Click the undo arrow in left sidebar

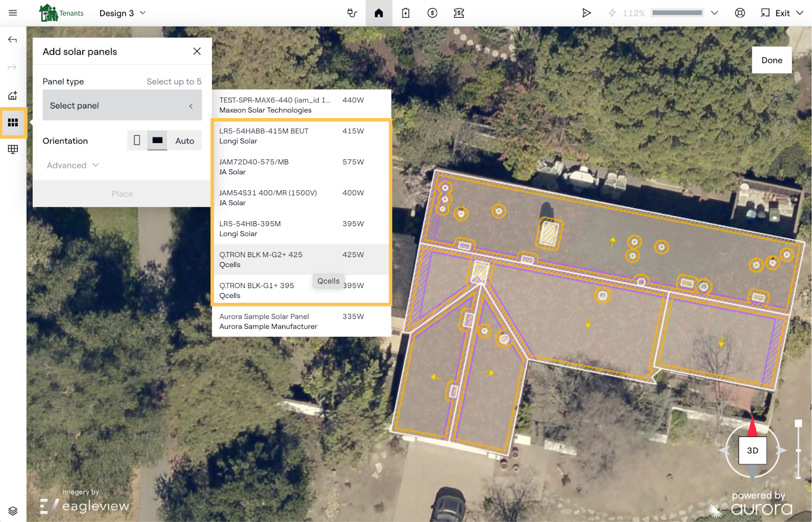pyautogui.click(x=13, y=40)
